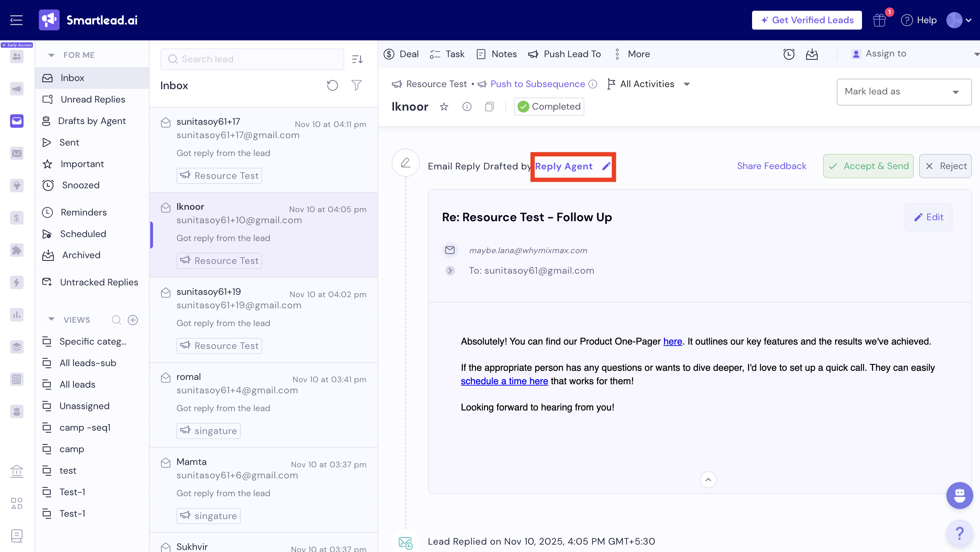This screenshot has width=980, height=552.
Task: Archive the lead with the toolbar tray icon
Action: click(812, 54)
